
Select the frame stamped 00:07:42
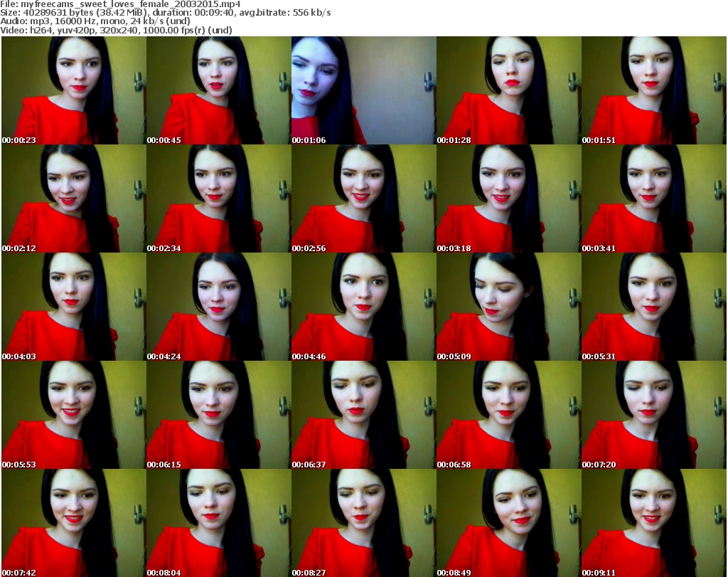point(74,523)
